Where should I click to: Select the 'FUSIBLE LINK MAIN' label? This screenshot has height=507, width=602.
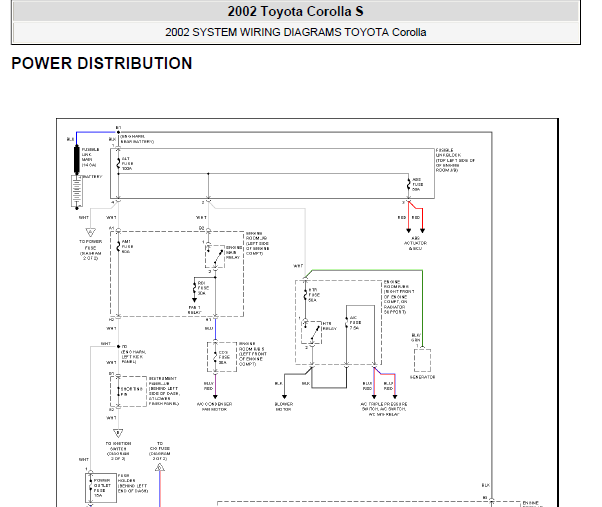point(90,157)
